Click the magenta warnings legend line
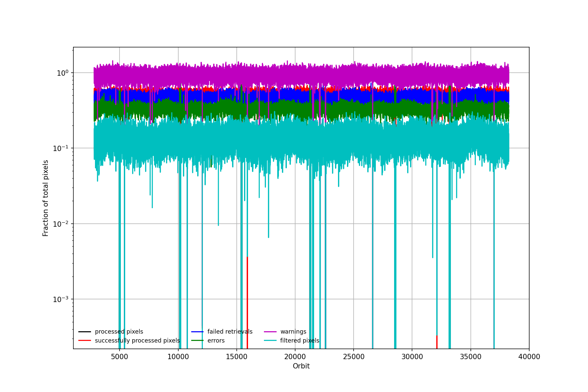Screen dimensions: 588x392 click(x=270, y=332)
